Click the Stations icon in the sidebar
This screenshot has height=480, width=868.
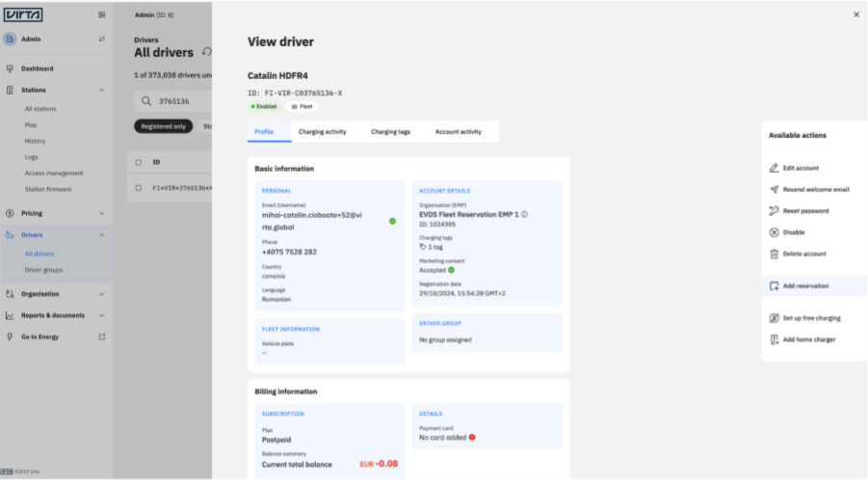click(10, 91)
